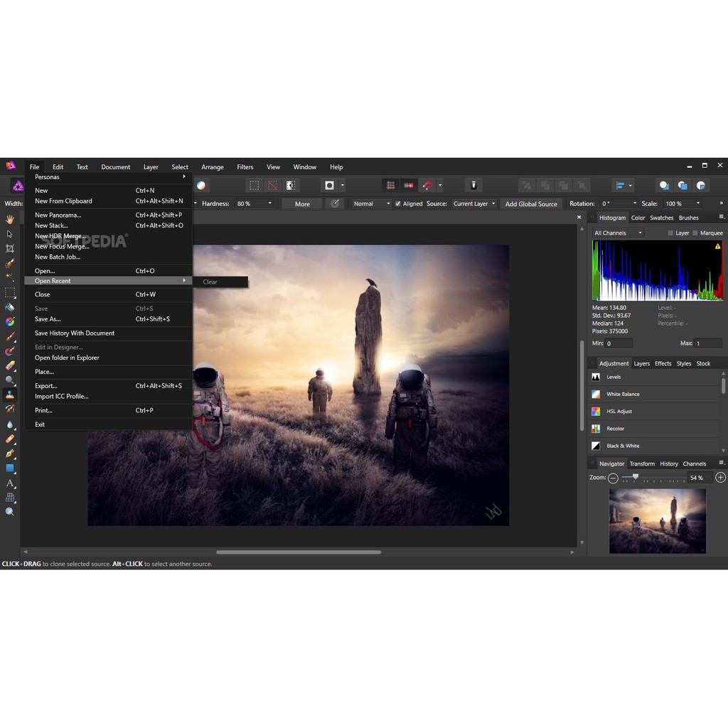Screen dimensions: 728x728
Task: Select the Pen tool
Action: [x=10, y=453]
